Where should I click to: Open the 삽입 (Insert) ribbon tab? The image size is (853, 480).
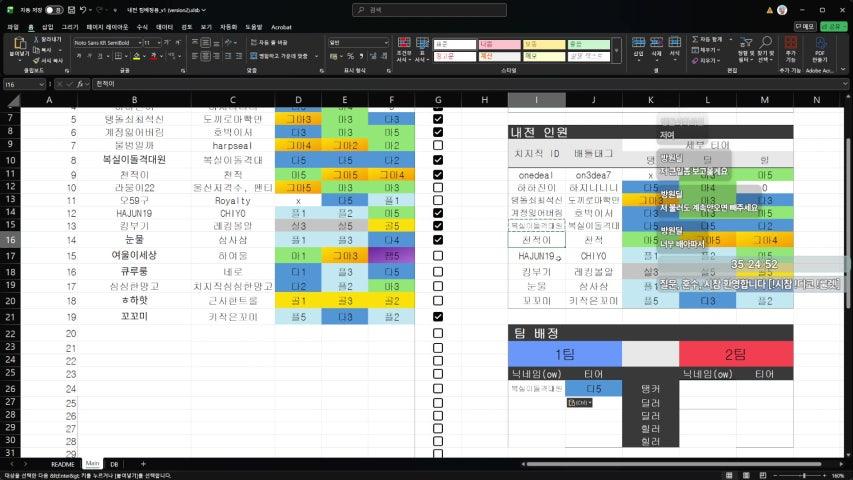pyautogui.click(x=47, y=27)
